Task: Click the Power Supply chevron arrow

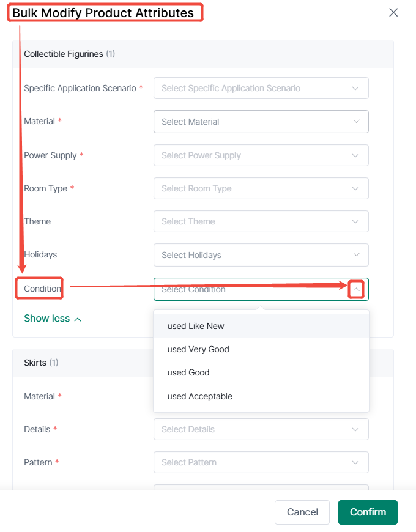Action: pyautogui.click(x=355, y=155)
